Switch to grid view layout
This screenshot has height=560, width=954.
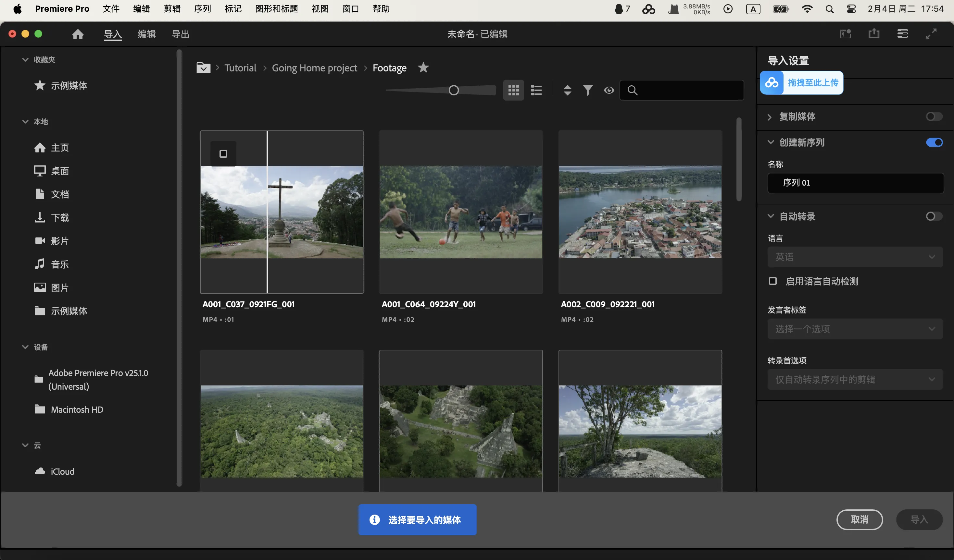(x=514, y=90)
